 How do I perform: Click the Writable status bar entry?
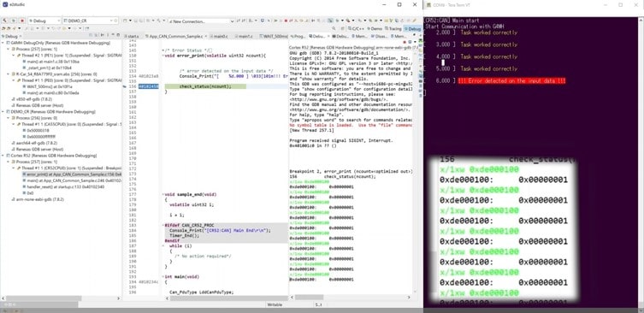click(x=274, y=304)
